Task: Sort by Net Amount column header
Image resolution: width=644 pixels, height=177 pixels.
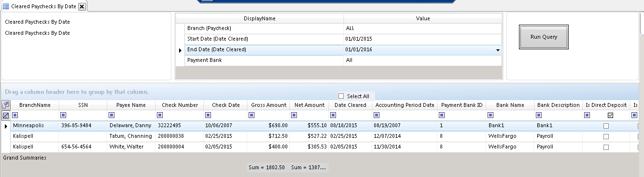Action: tap(309, 105)
